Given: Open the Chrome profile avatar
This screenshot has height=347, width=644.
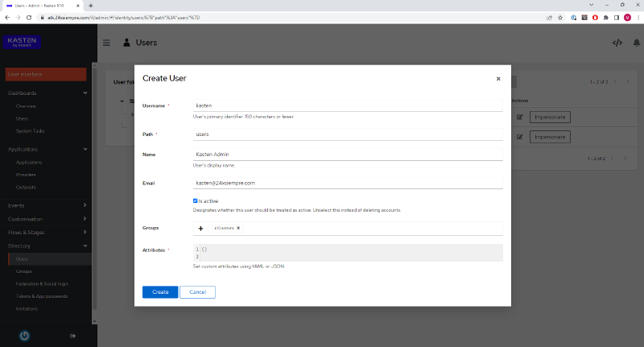Looking at the screenshot, I should coord(627,18).
